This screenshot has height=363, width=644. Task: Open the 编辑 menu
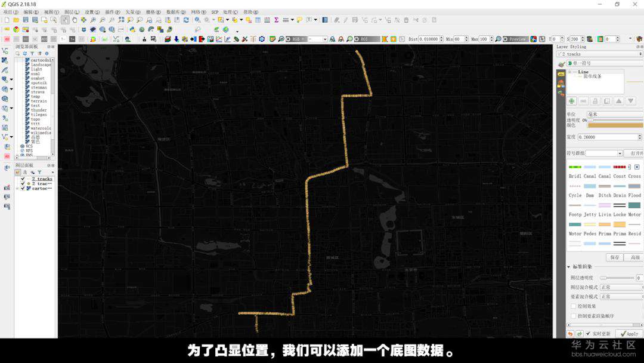point(31,12)
